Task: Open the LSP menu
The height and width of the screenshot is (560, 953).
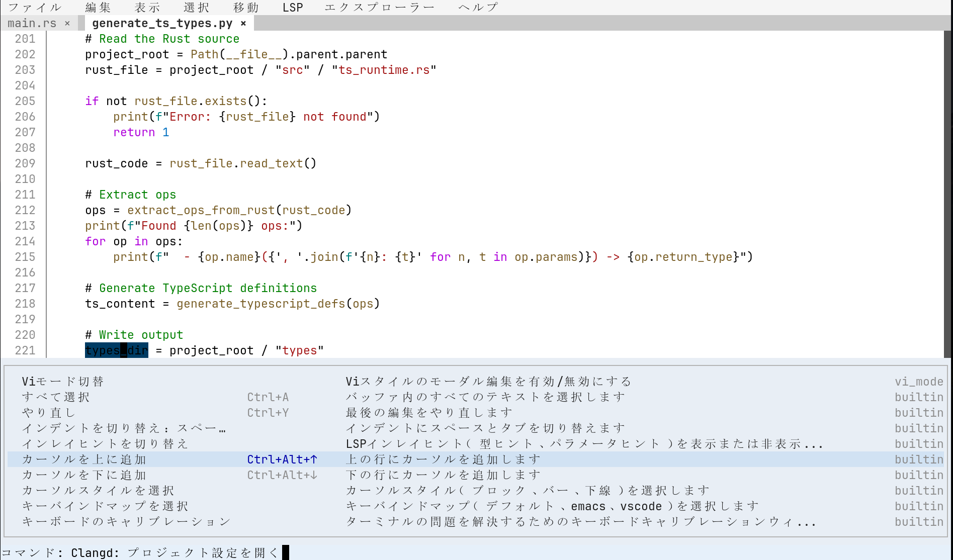Action: (x=293, y=7)
